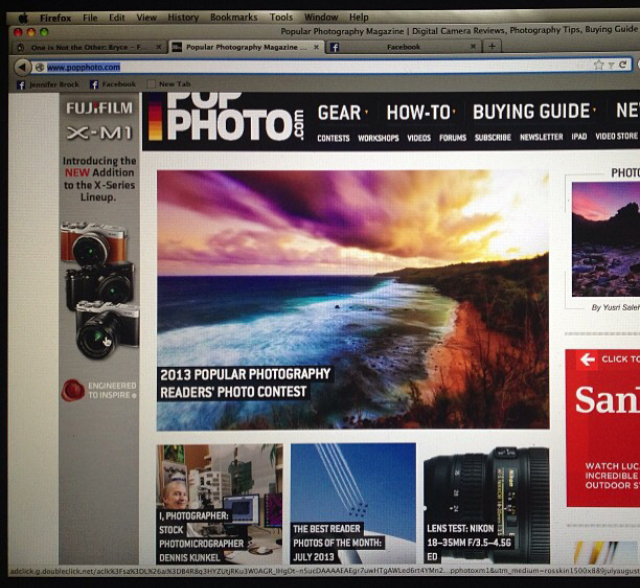
Task: Open the VIDEO STORE link
Action: point(616,136)
